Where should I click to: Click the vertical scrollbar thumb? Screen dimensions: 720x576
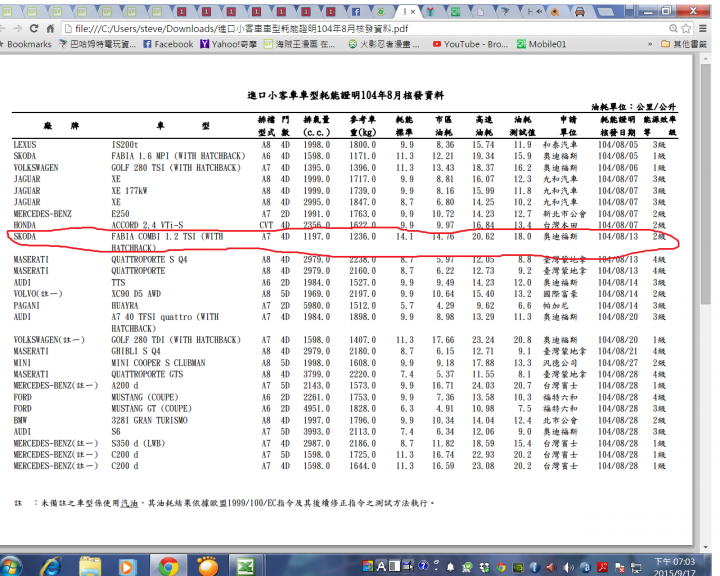(706, 184)
